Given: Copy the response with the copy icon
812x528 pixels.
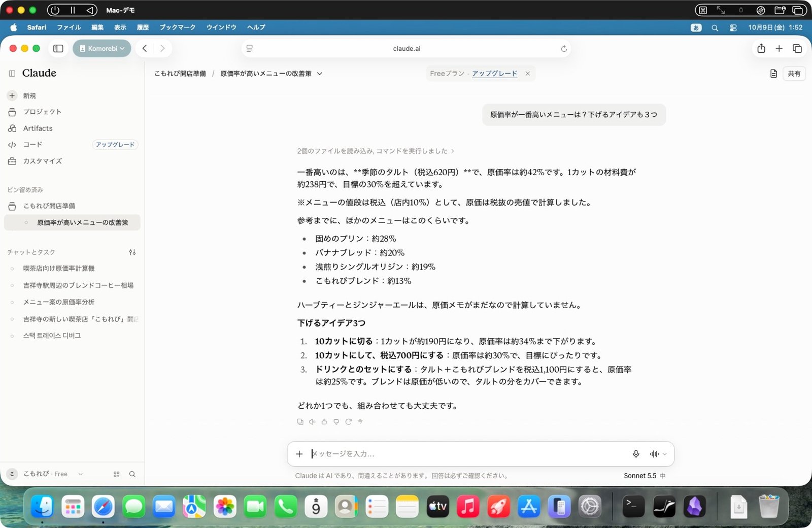Looking at the screenshot, I should [300, 422].
